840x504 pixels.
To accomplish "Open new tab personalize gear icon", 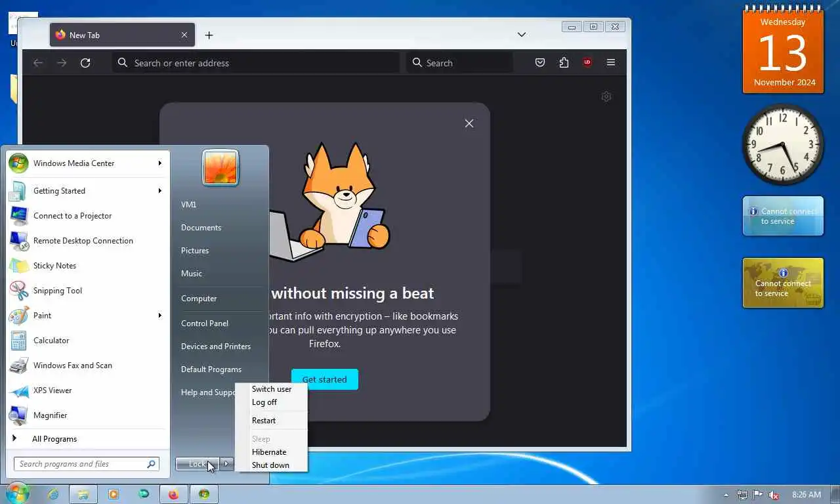I will pyautogui.click(x=606, y=97).
